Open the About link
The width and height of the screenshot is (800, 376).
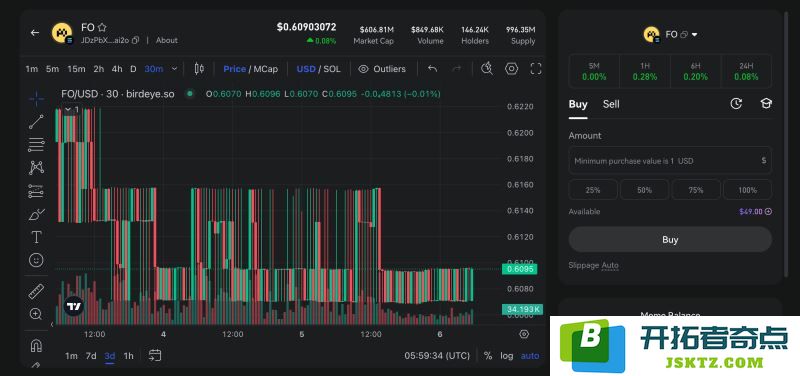(167, 40)
